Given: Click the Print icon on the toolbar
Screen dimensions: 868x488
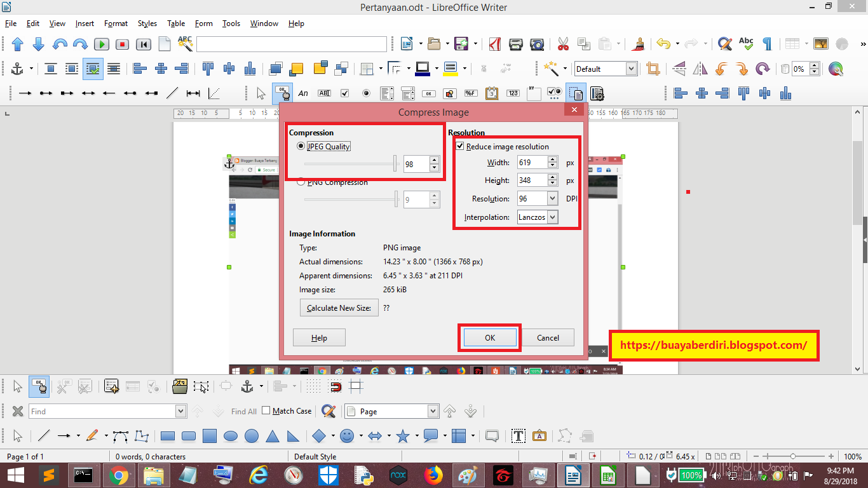Looking at the screenshot, I should click(x=515, y=44).
